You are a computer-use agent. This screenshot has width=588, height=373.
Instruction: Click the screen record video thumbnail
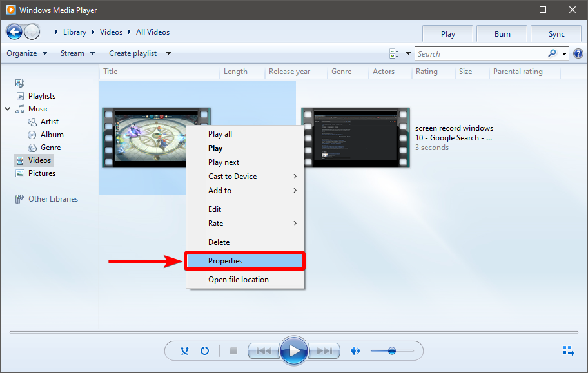(x=355, y=138)
